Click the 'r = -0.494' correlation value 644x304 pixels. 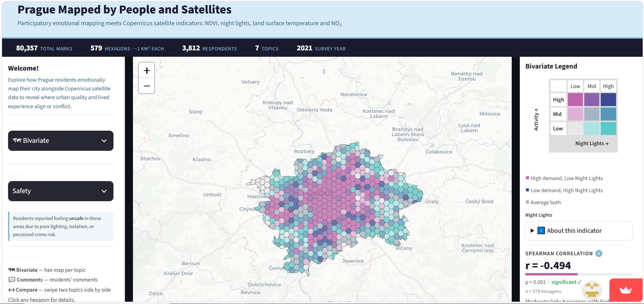click(548, 266)
